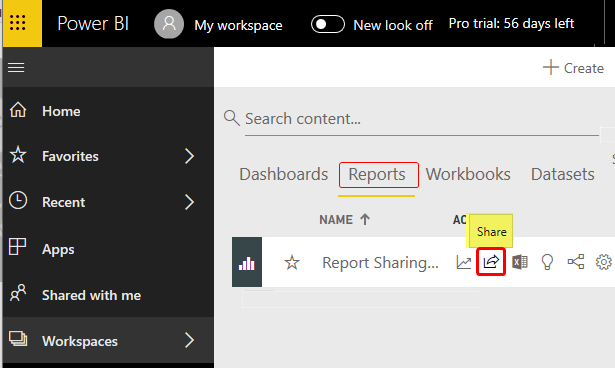Switch to the Datasets tab
The width and height of the screenshot is (615, 369).
click(x=563, y=175)
